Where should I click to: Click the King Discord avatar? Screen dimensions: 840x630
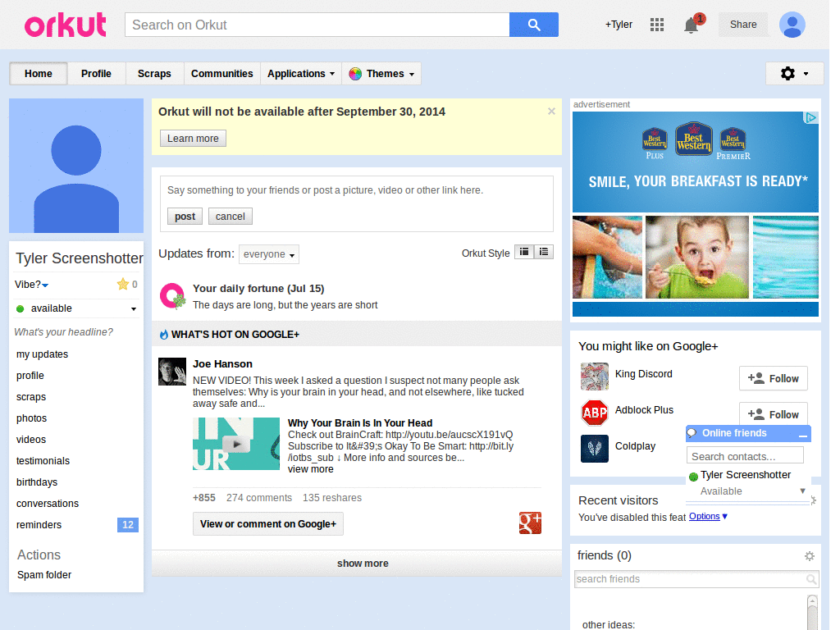click(595, 376)
